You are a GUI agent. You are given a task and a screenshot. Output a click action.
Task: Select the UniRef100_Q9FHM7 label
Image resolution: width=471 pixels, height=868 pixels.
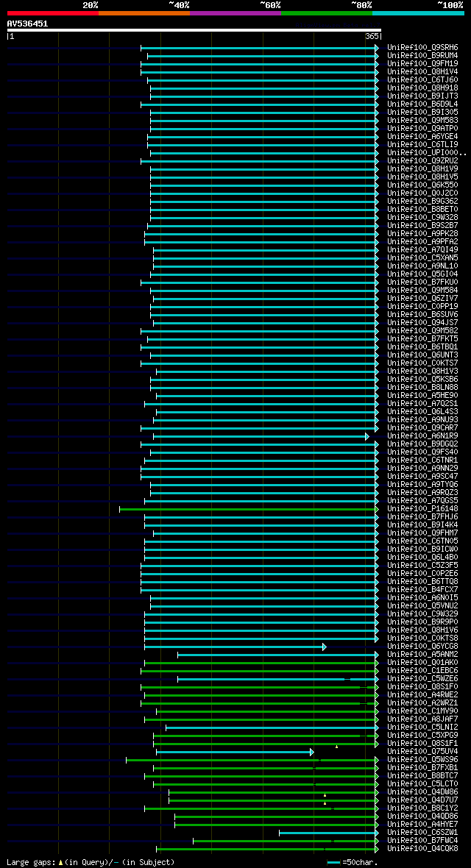coord(422,533)
